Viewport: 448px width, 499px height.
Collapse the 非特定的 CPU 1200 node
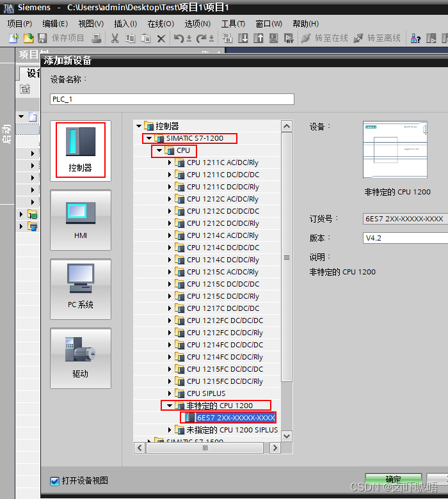pos(170,406)
